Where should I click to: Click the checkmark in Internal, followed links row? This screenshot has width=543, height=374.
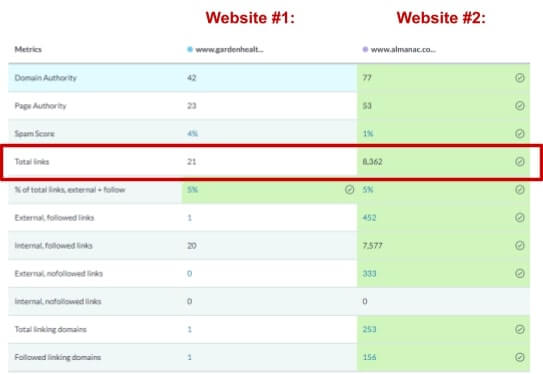[x=519, y=246]
